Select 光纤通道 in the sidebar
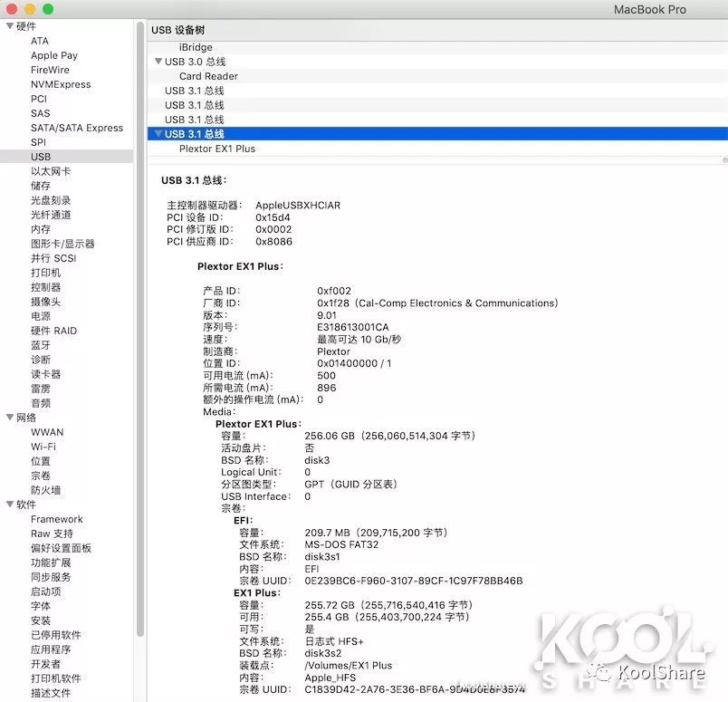Screen dimensions: 728x702 tap(51, 215)
